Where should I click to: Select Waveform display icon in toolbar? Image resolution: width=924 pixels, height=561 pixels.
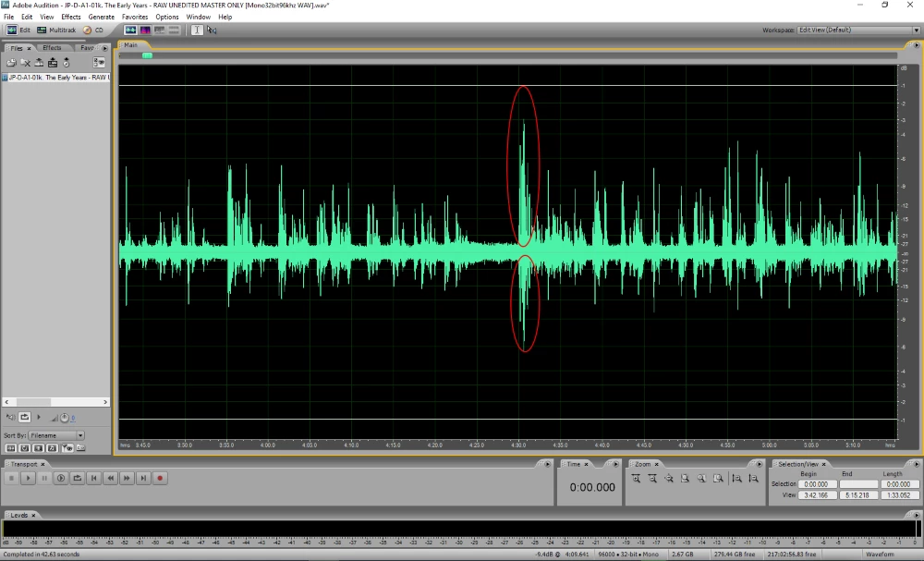[x=130, y=30]
